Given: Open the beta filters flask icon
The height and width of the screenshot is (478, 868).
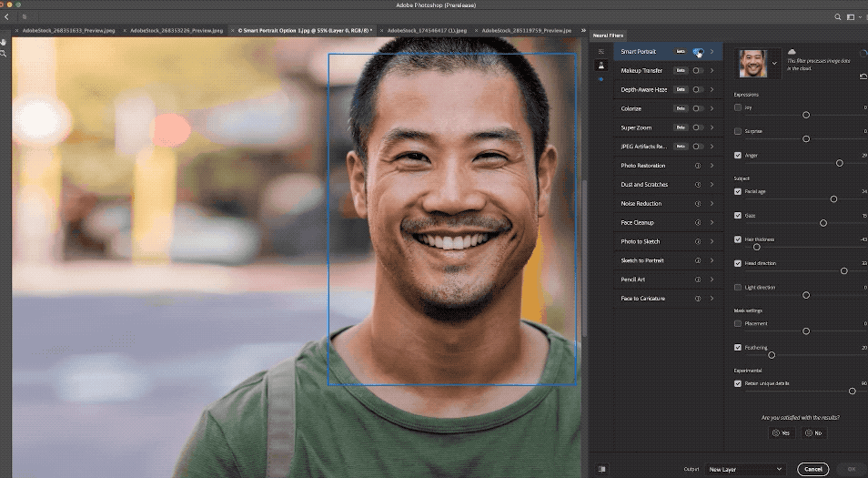Looking at the screenshot, I should [x=601, y=66].
